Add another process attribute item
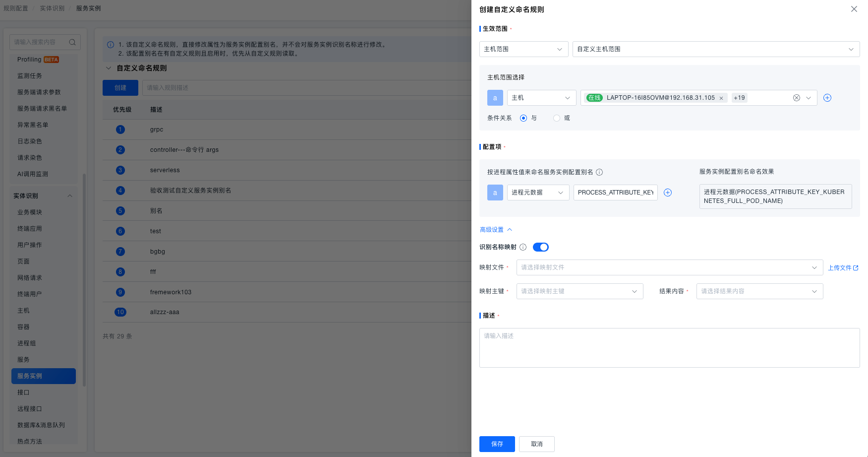This screenshot has width=868, height=457. 668,193
